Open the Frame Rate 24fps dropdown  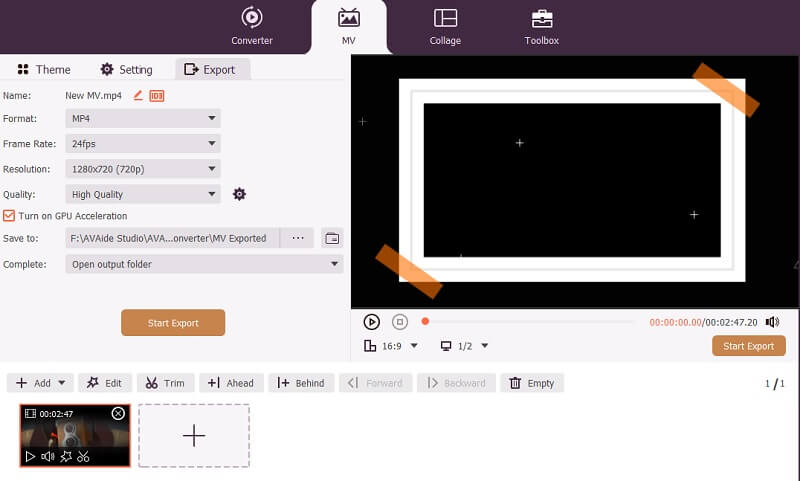(143, 143)
